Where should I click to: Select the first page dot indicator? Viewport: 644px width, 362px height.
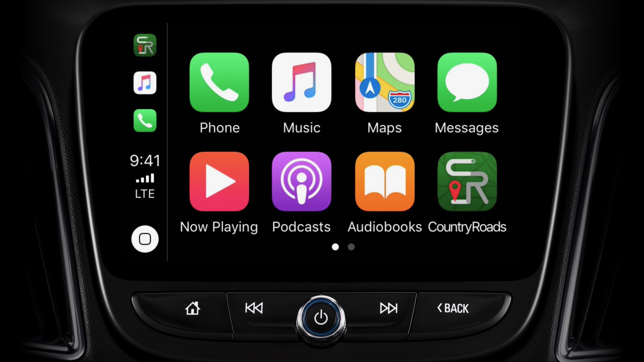point(336,247)
